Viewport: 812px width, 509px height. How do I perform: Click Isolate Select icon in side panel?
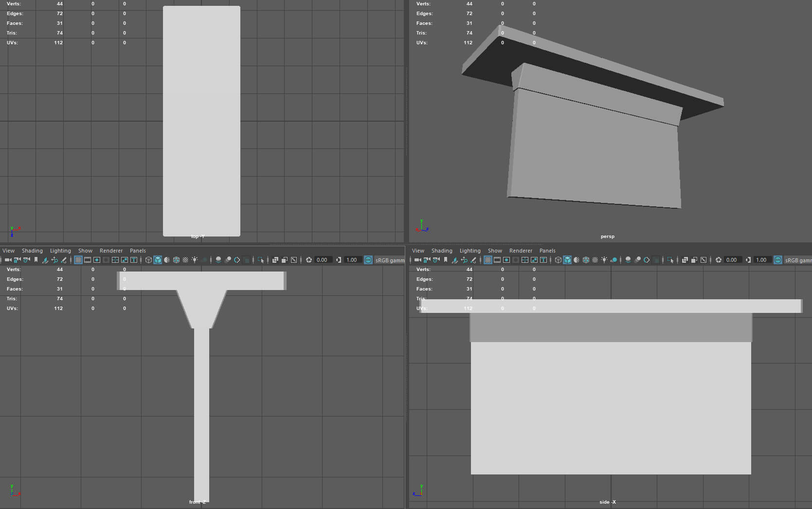pos(670,260)
